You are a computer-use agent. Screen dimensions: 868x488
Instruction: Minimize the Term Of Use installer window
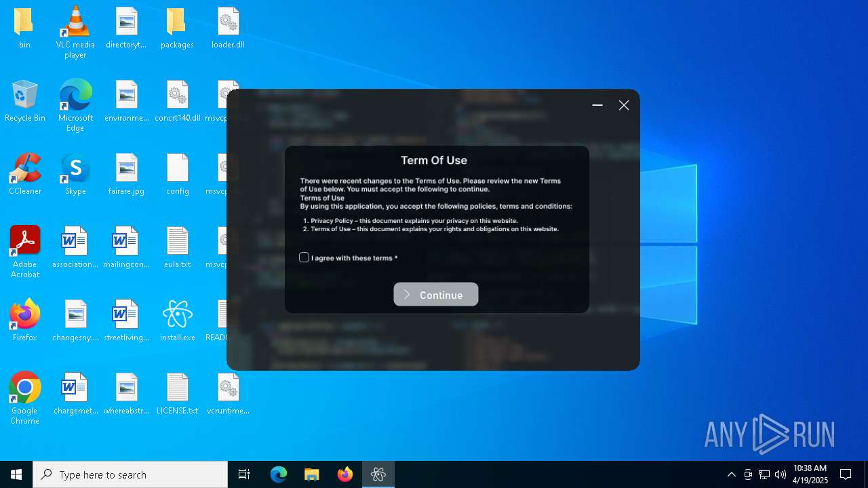(597, 105)
